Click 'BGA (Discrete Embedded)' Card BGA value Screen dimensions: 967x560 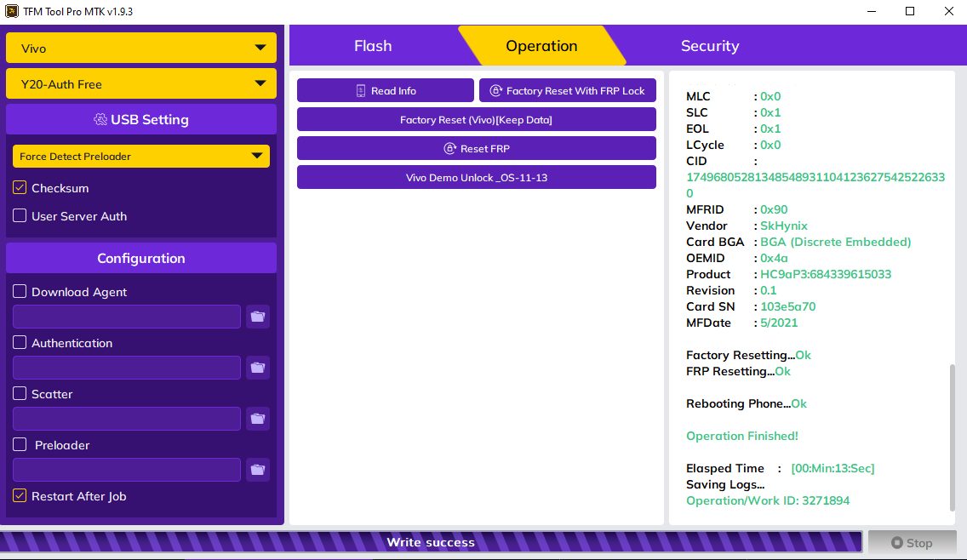click(835, 242)
